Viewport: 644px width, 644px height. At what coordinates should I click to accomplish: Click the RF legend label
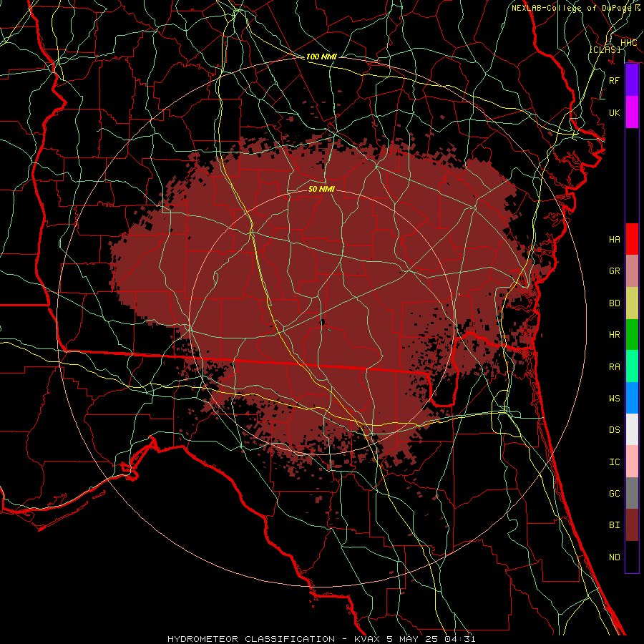(615, 80)
